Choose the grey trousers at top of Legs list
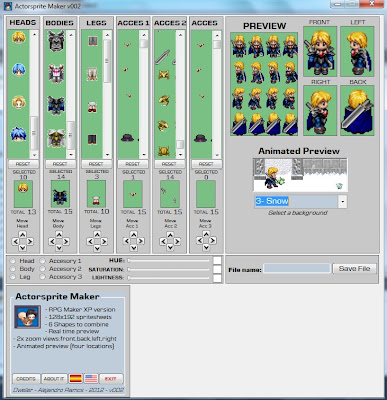Image resolution: width=387 pixels, height=400 pixels. (x=92, y=41)
